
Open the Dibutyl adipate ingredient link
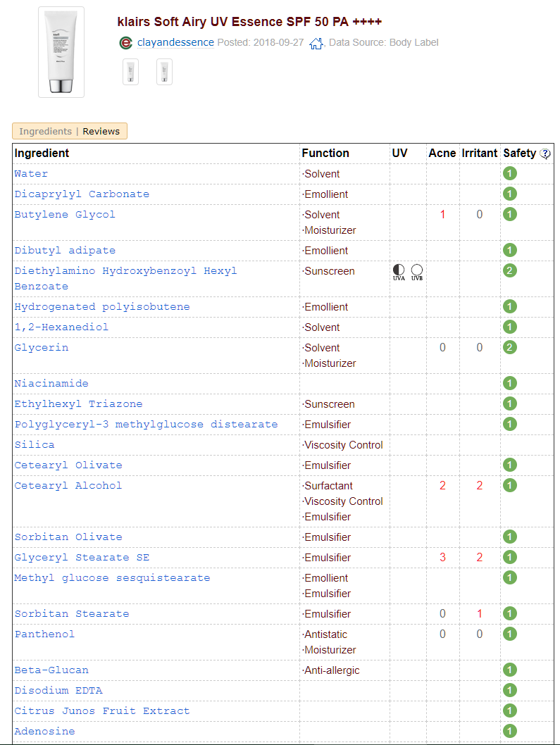[x=65, y=251]
